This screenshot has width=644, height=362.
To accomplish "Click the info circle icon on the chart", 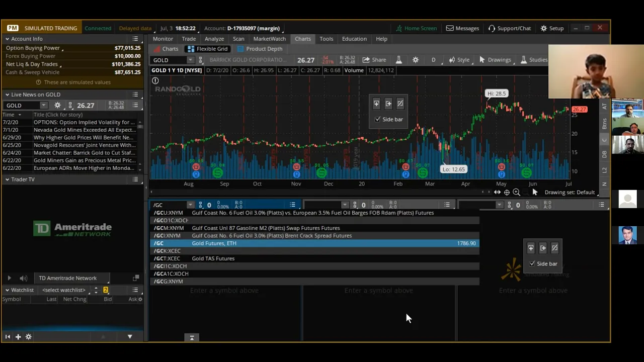I will tap(155, 80).
